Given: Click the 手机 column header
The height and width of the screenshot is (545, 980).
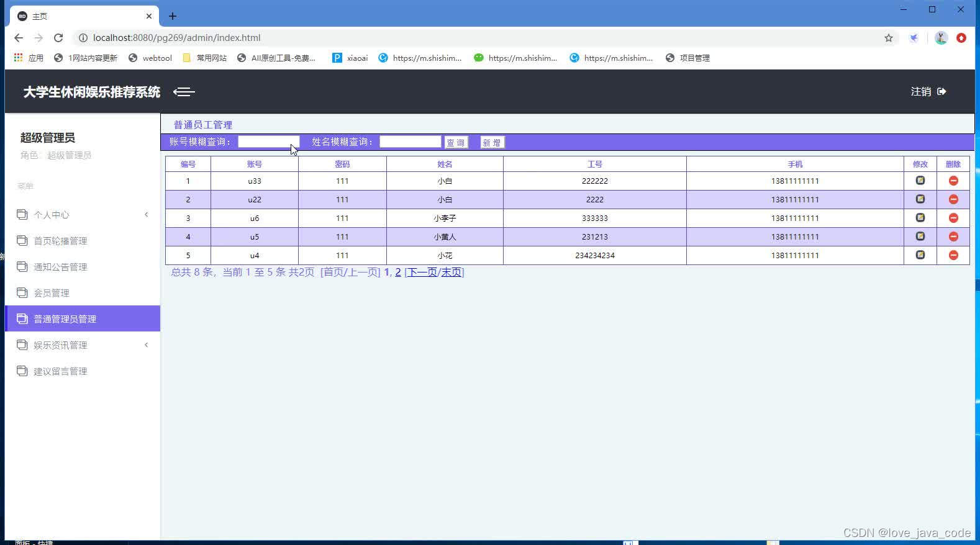Looking at the screenshot, I should coord(796,164).
